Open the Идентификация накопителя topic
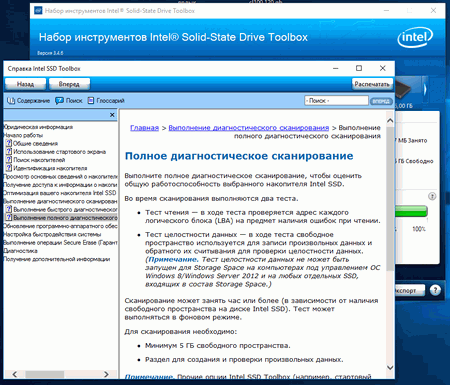This screenshot has height=385, width=450. pyautogui.click(x=50, y=168)
